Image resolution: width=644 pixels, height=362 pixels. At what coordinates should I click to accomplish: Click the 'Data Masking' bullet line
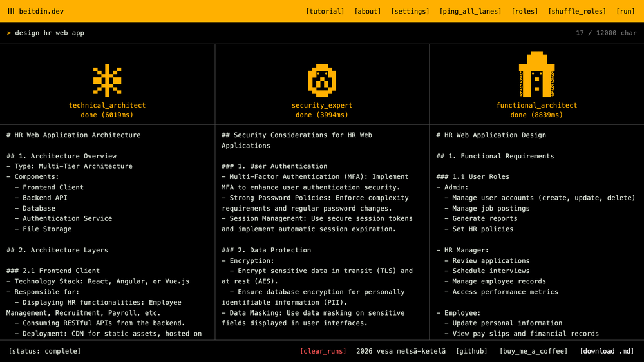tap(313, 318)
